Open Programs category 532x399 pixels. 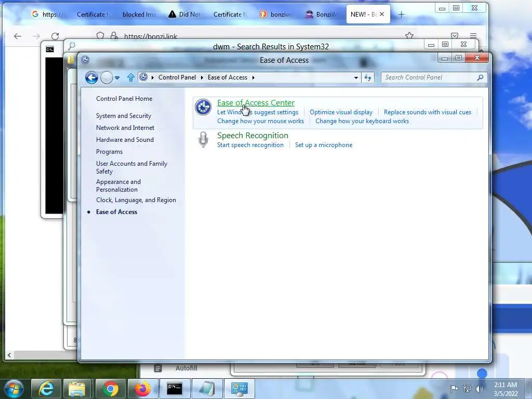(x=109, y=152)
